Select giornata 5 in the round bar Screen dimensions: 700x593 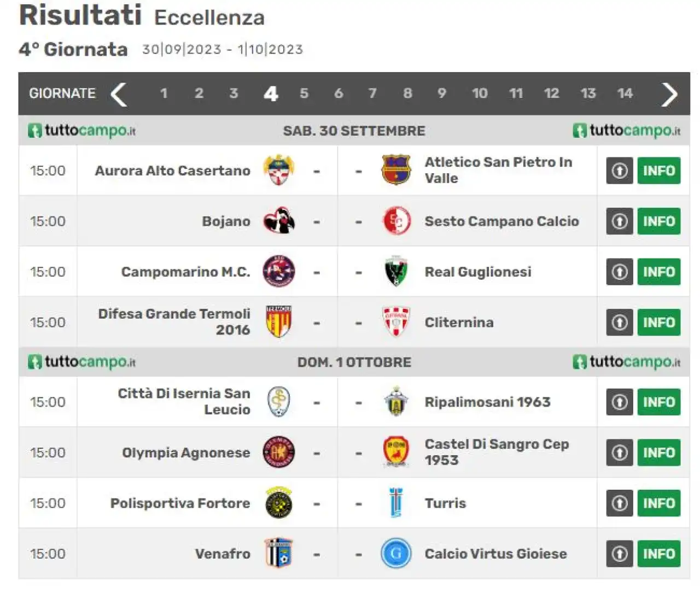click(x=304, y=93)
